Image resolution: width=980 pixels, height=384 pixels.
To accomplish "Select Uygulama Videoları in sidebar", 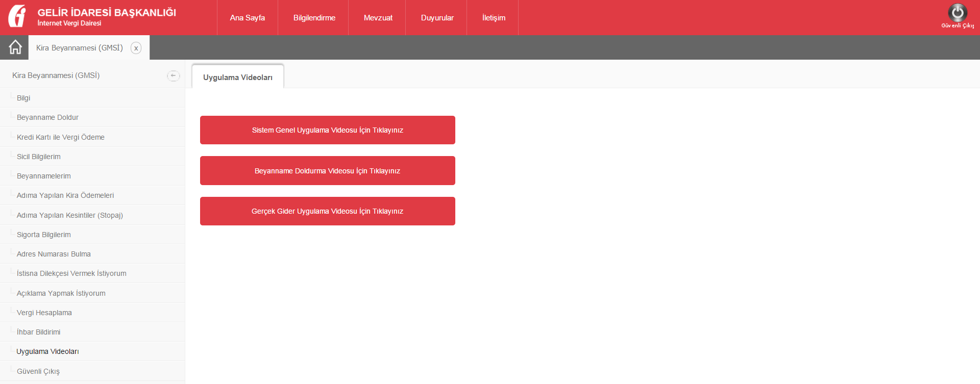I will coord(92,351).
